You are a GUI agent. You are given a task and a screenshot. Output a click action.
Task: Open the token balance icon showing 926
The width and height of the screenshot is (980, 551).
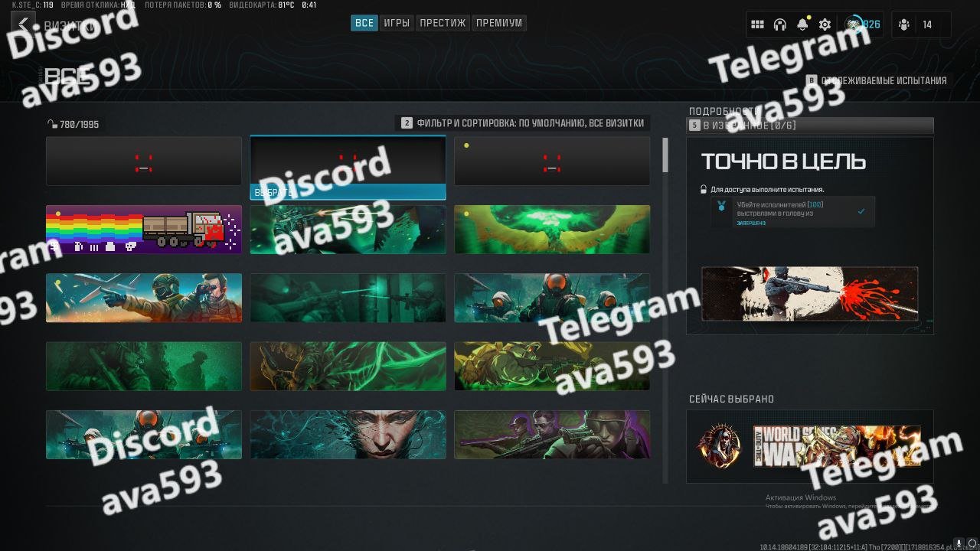pyautogui.click(x=863, y=24)
